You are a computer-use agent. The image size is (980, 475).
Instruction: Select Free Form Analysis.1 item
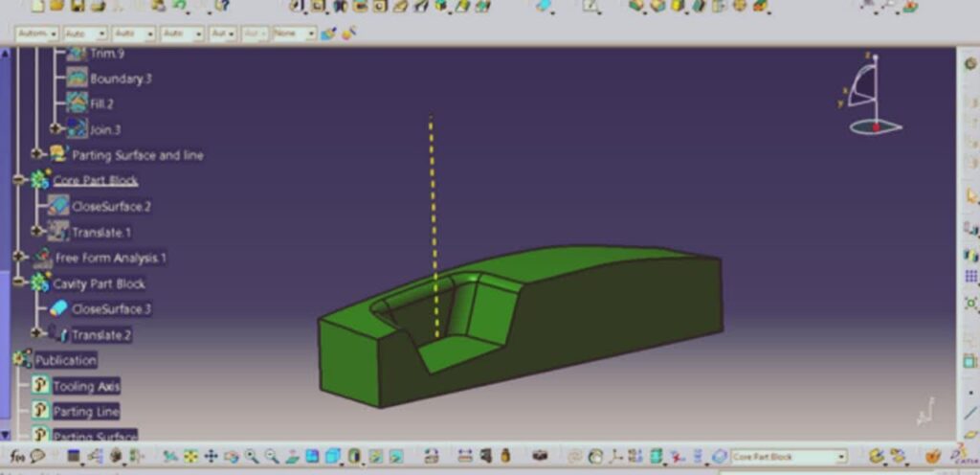[x=110, y=258]
